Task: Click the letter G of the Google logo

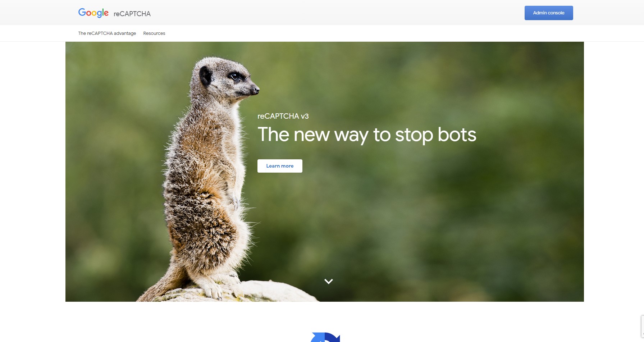Action: click(x=82, y=12)
